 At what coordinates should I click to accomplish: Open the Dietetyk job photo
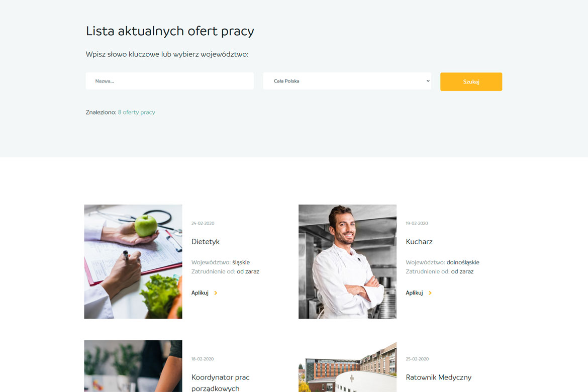coord(133,261)
